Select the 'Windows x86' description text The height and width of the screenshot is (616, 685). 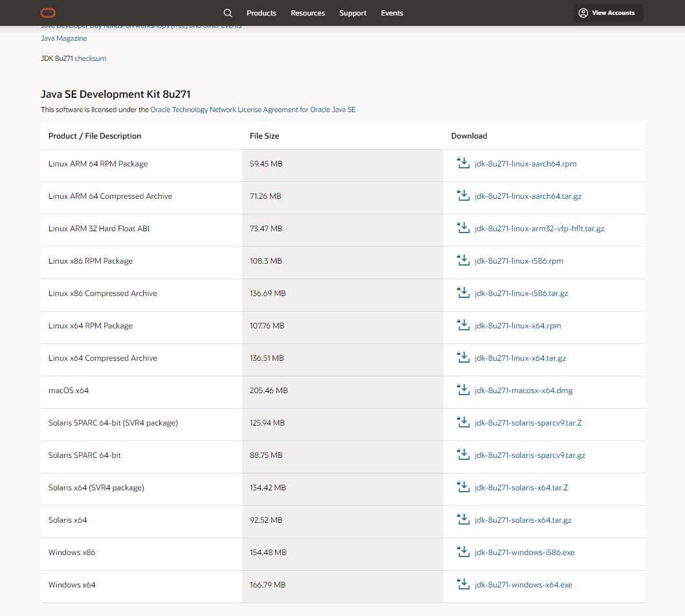[x=72, y=552]
